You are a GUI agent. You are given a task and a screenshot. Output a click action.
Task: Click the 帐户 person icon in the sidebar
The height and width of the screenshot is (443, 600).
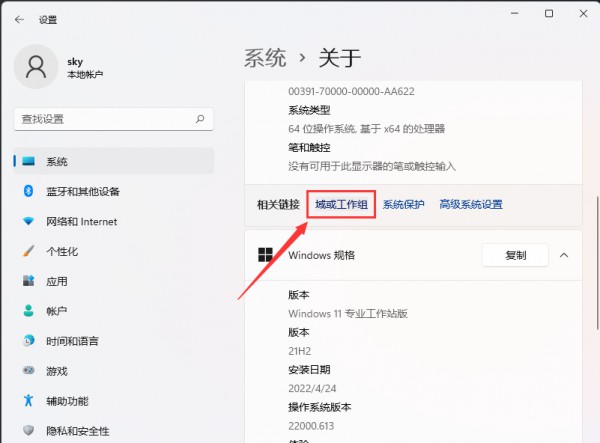click(28, 311)
